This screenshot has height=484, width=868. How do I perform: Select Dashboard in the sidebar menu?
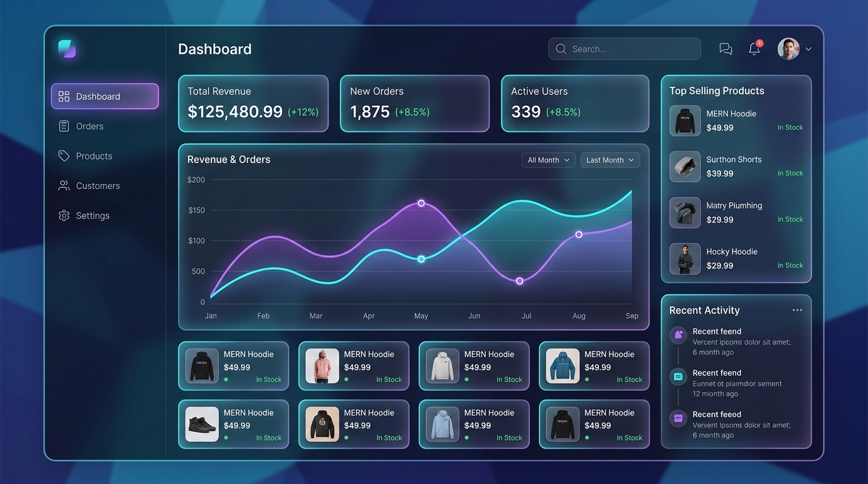(x=105, y=96)
